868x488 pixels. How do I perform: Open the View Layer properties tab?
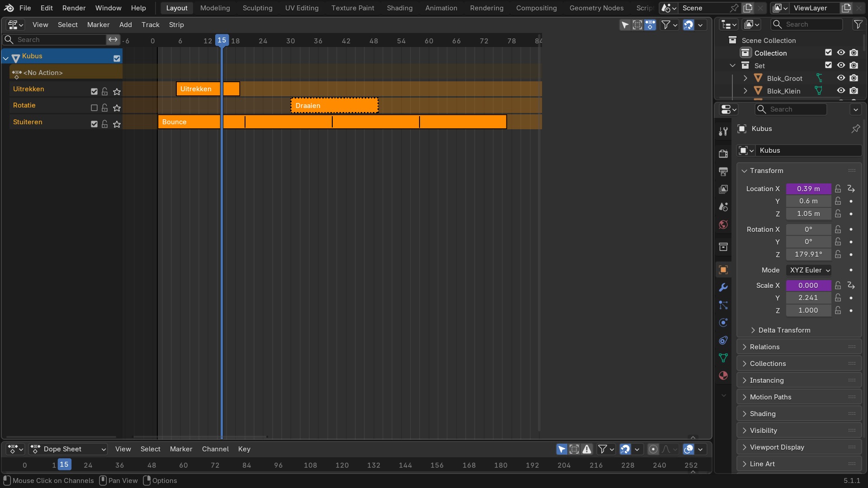click(723, 189)
